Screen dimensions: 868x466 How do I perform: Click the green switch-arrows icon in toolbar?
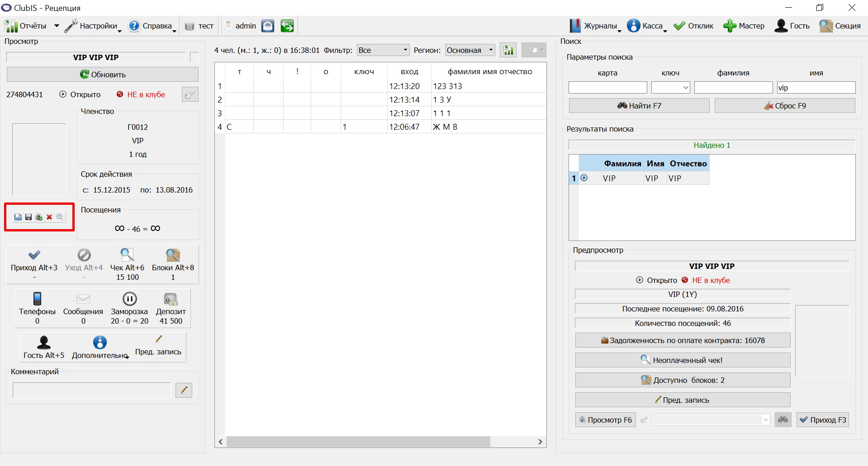point(287,26)
